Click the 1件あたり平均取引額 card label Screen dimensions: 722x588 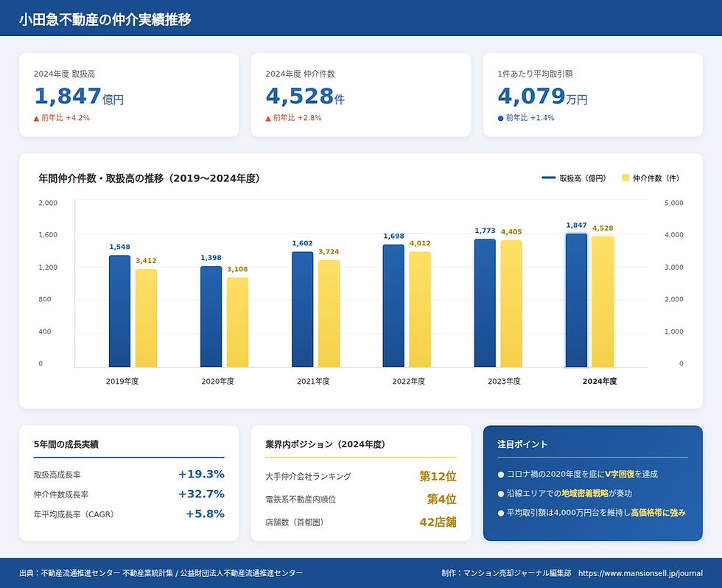click(535, 74)
